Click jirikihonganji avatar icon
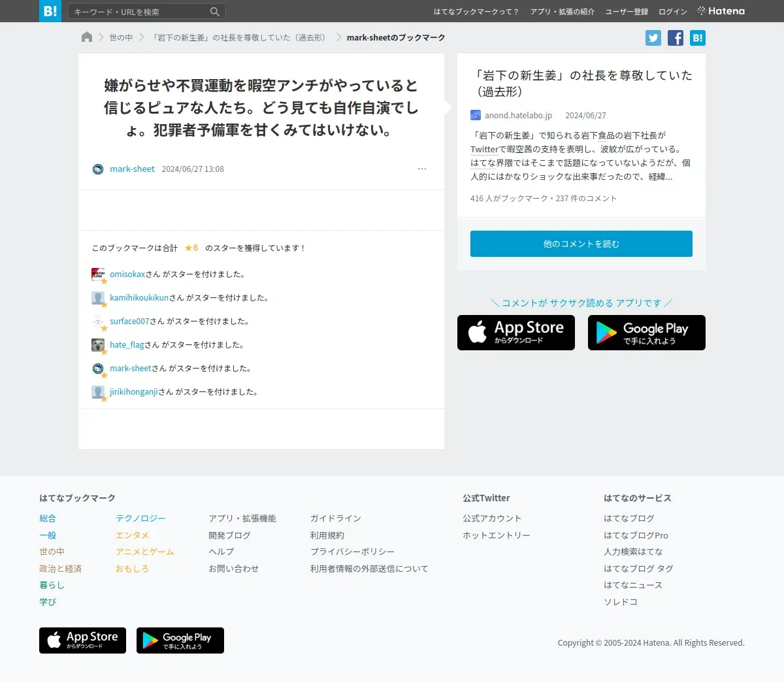Screen dimensions: 784x681 pos(98,392)
